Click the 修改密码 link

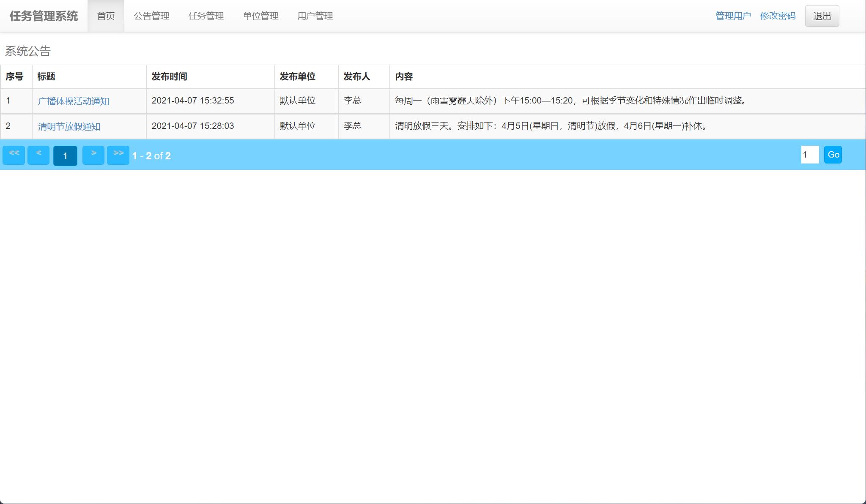tap(778, 16)
